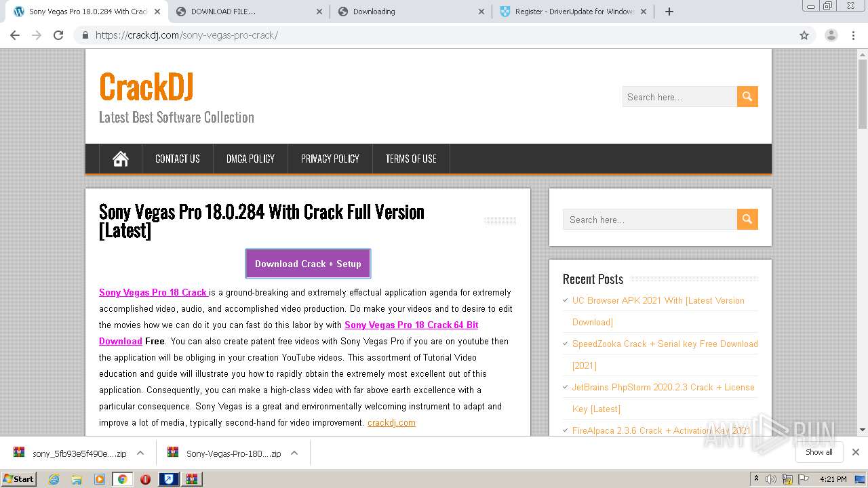
Task: Open the DMCA POLICY page
Action: [x=250, y=159]
